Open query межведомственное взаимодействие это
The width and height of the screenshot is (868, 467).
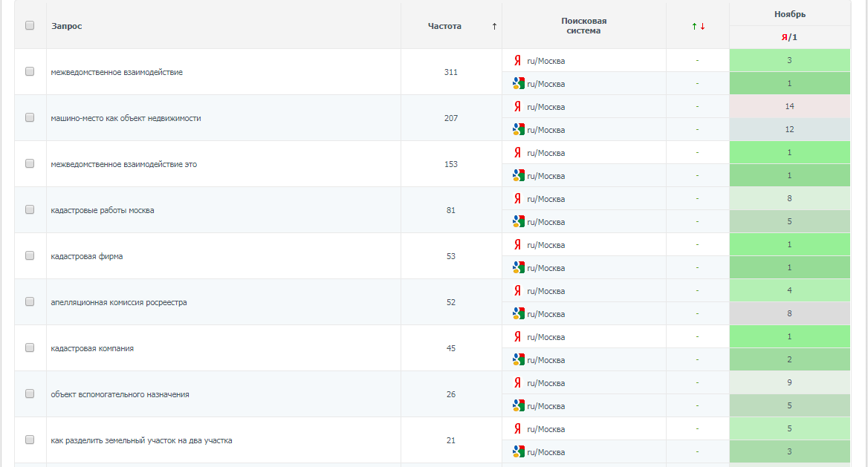(x=123, y=164)
